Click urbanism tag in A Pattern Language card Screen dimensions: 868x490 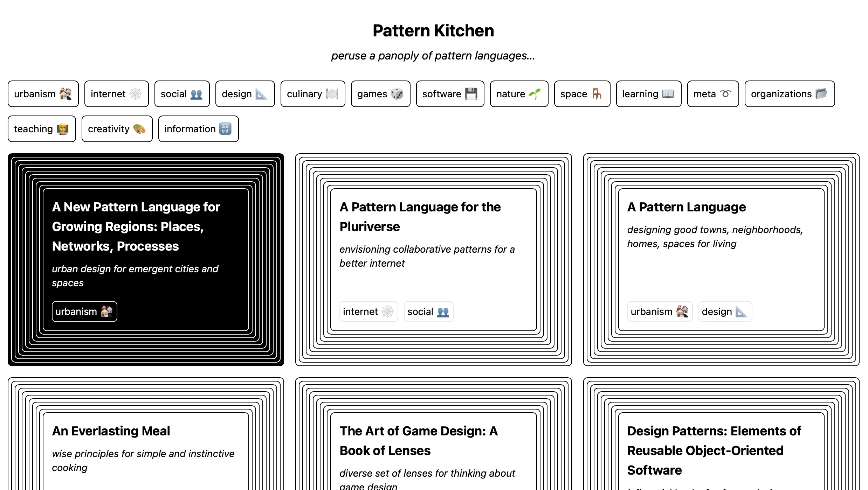(660, 311)
